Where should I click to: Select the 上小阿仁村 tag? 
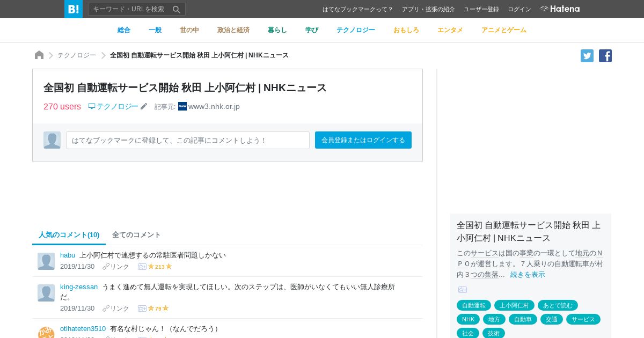click(514, 305)
